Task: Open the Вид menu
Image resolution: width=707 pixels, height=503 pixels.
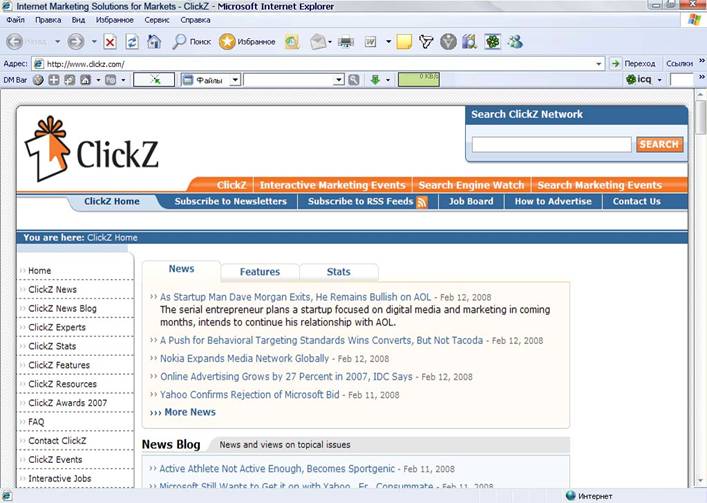Action: (x=78, y=20)
